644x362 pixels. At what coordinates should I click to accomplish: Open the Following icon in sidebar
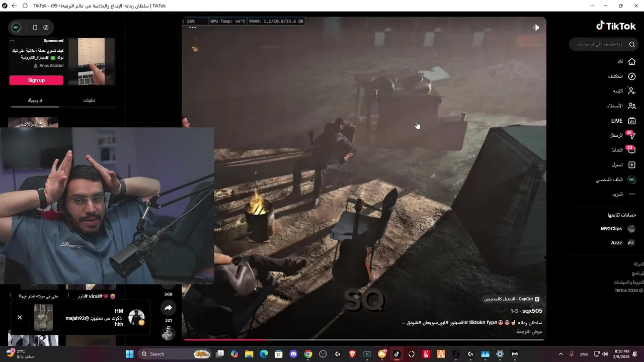[x=632, y=91]
